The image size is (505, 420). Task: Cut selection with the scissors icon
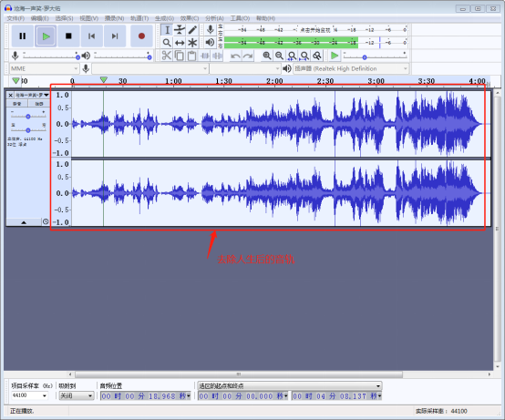point(166,56)
